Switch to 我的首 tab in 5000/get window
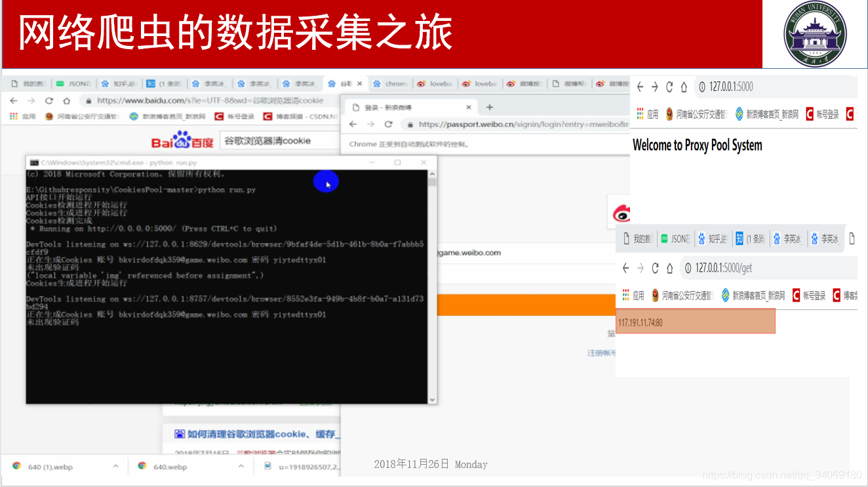 [637, 239]
